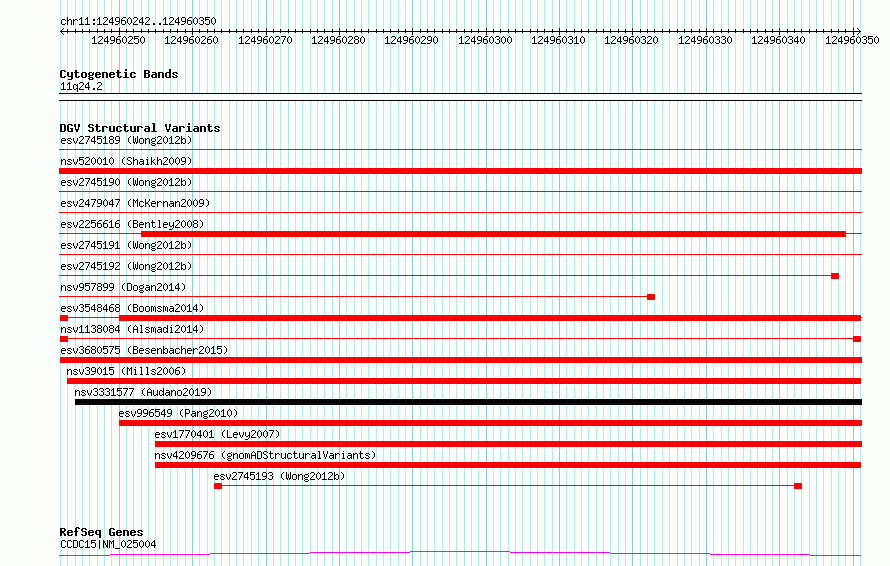Viewport: 890px width, 566px height.
Task: Click the red bar of esv2256616
Action: (493, 234)
